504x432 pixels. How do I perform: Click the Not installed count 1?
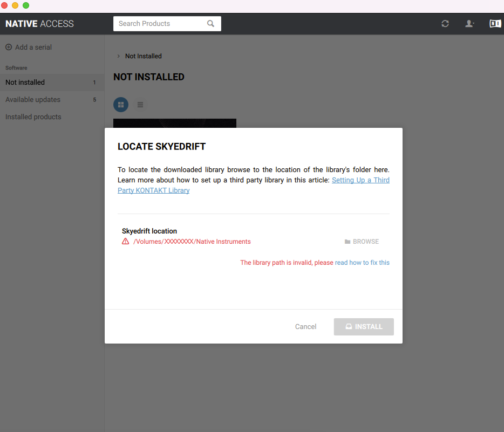click(x=94, y=83)
